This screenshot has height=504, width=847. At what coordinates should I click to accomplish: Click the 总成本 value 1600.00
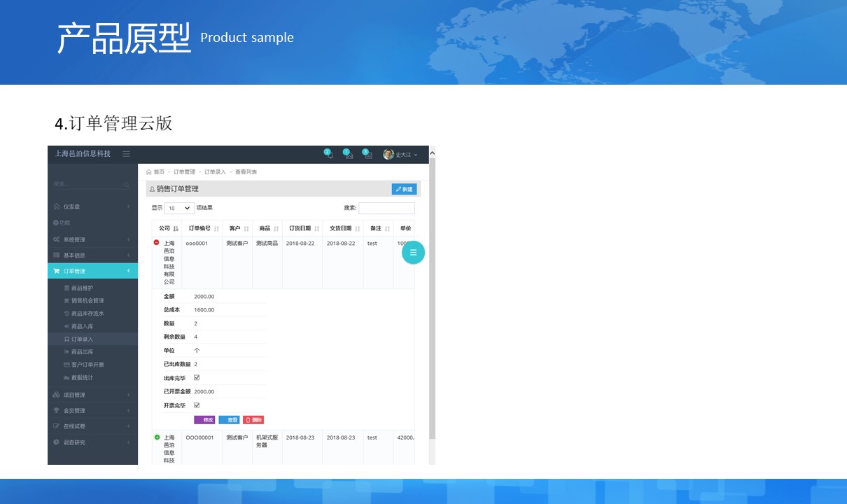point(204,310)
